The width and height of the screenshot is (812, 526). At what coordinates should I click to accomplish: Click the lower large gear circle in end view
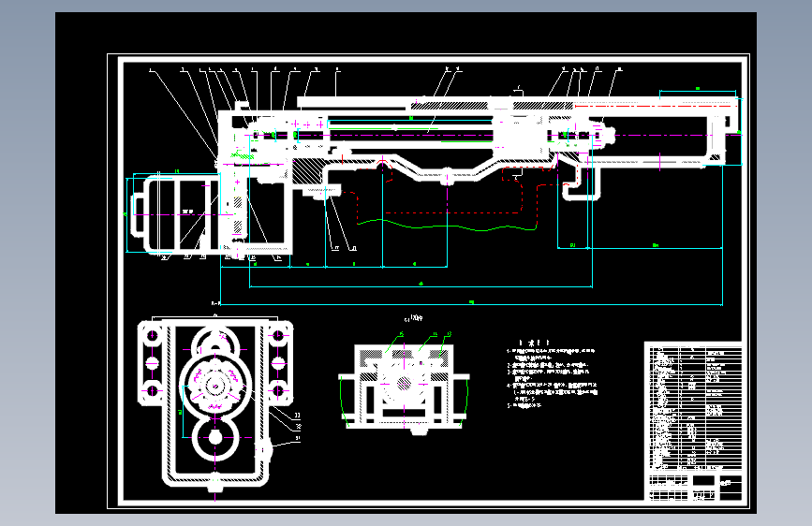tap(214, 438)
